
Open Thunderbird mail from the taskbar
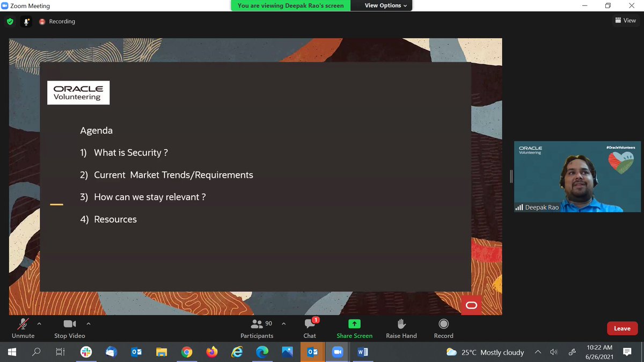(111, 352)
